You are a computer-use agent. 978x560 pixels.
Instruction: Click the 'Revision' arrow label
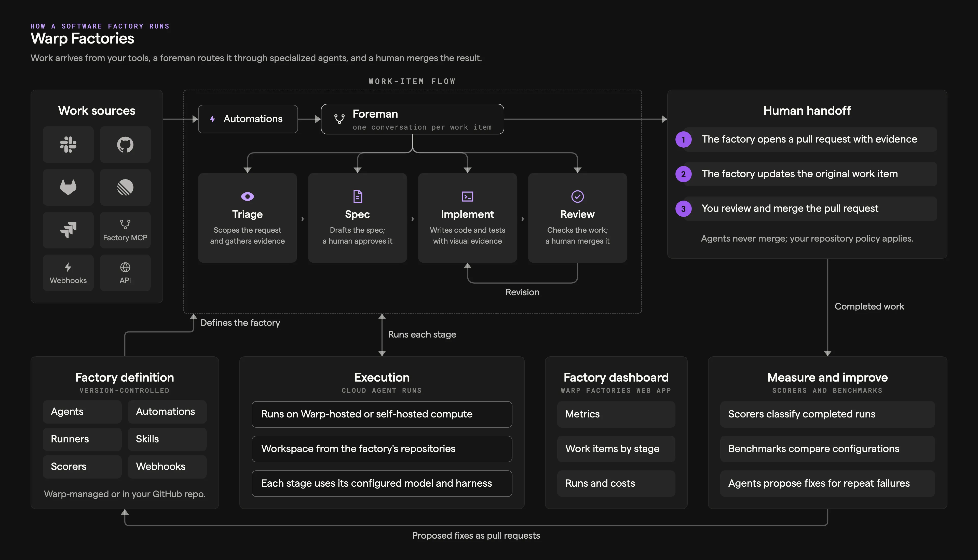pyautogui.click(x=522, y=292)
